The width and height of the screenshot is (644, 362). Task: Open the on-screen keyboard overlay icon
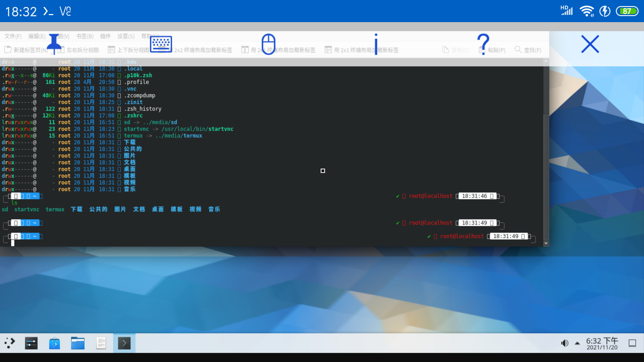coord(161,44)
